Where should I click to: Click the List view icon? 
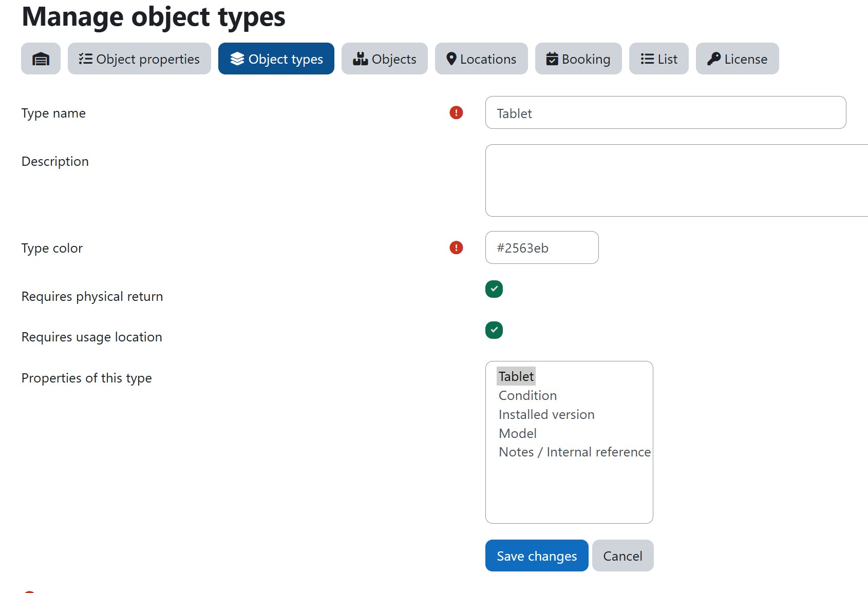coord(647,59)
